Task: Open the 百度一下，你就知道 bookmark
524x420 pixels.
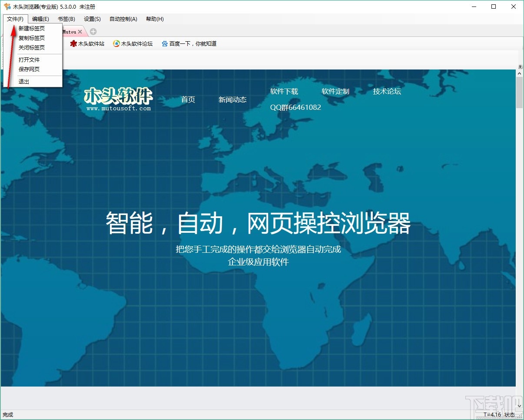Action: [x=189, y=44]
